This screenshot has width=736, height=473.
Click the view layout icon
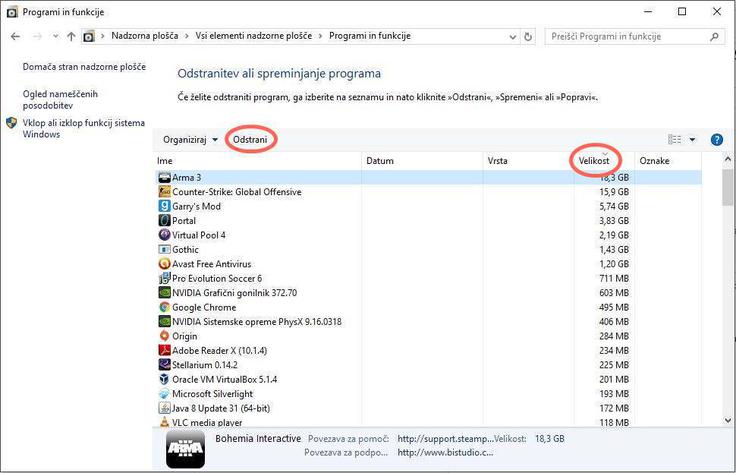tap(675, 139)
